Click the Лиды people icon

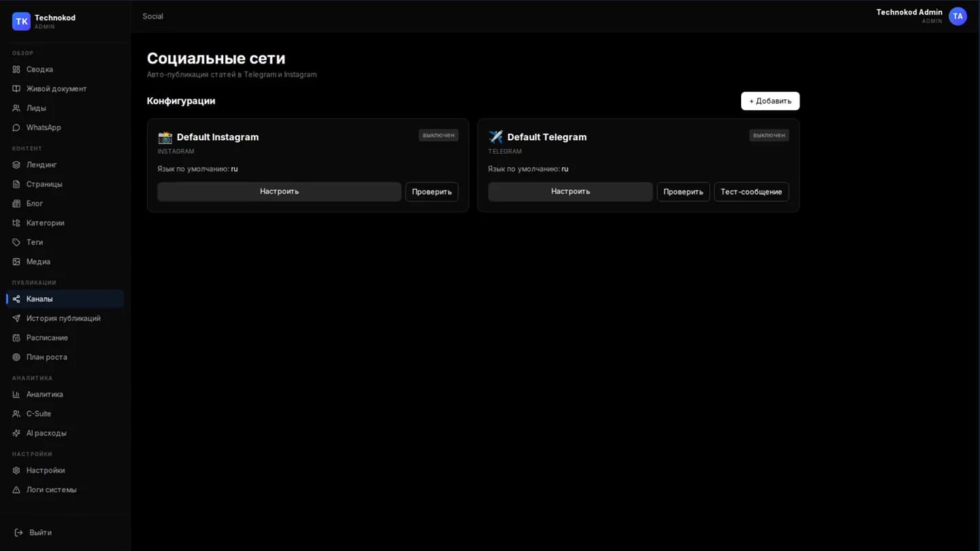pyautogui.click(x=16, y=108)
